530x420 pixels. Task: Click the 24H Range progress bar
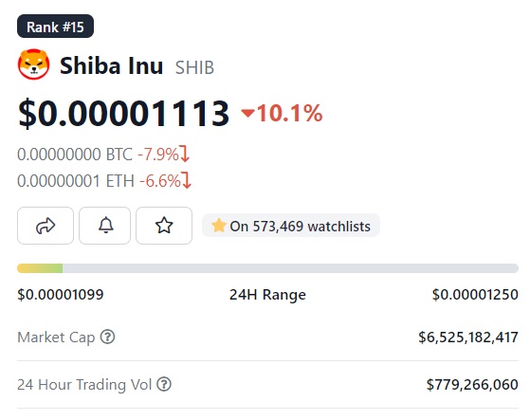click(267, 268)
